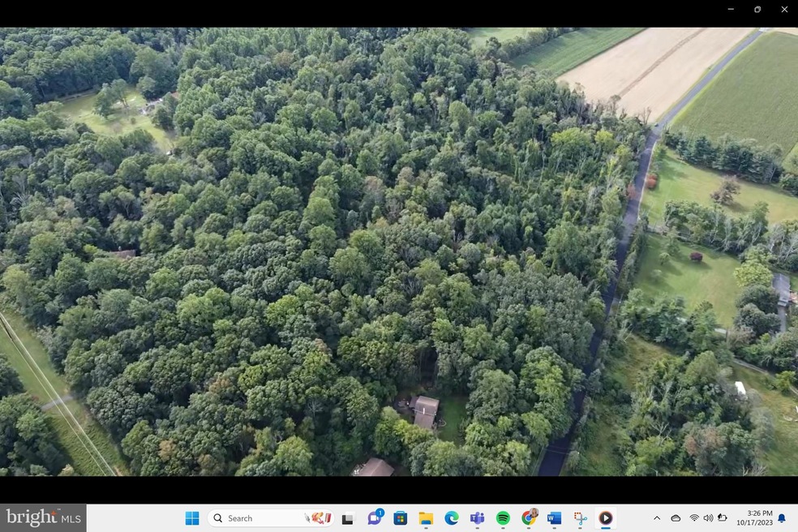Open the notification bell

point(782,518)
